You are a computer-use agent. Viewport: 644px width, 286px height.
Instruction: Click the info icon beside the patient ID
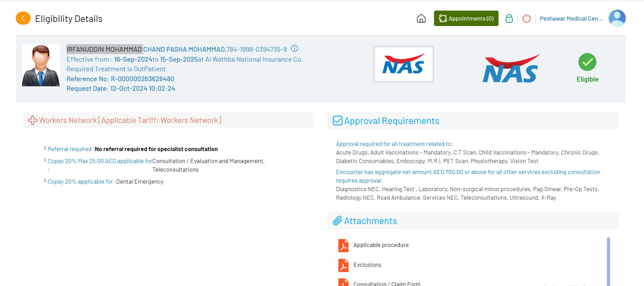(x=294, y=49)
